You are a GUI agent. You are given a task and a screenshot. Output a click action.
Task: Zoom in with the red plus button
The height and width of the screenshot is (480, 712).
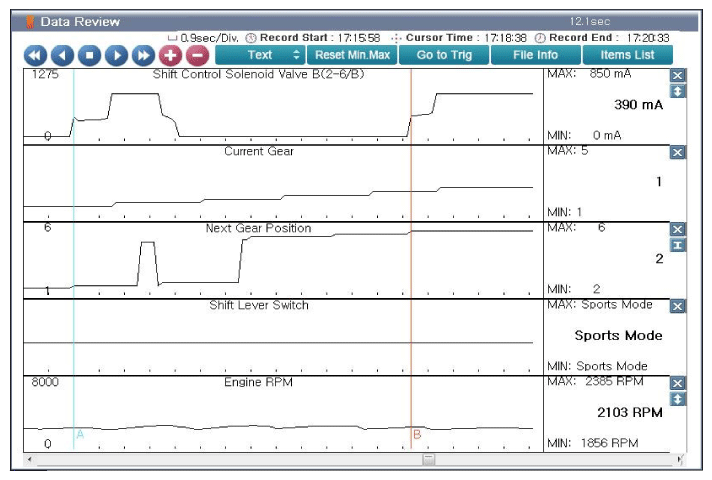[171, 55]
